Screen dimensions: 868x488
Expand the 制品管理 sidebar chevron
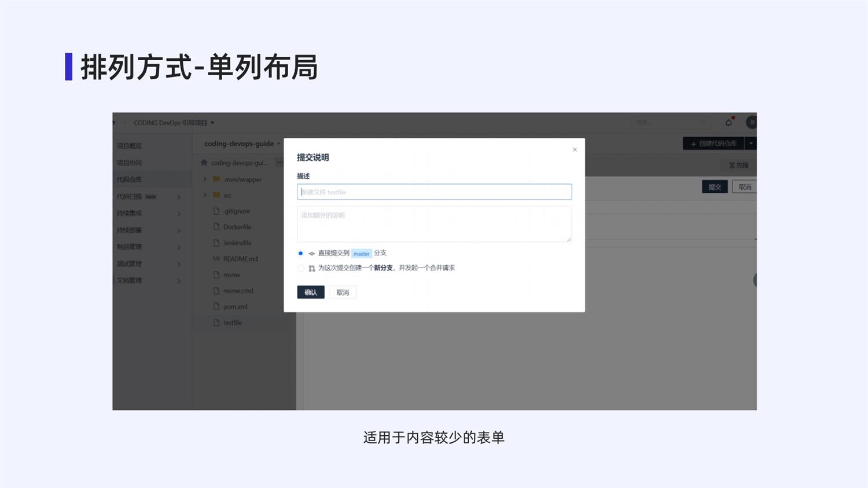(179, 247)
